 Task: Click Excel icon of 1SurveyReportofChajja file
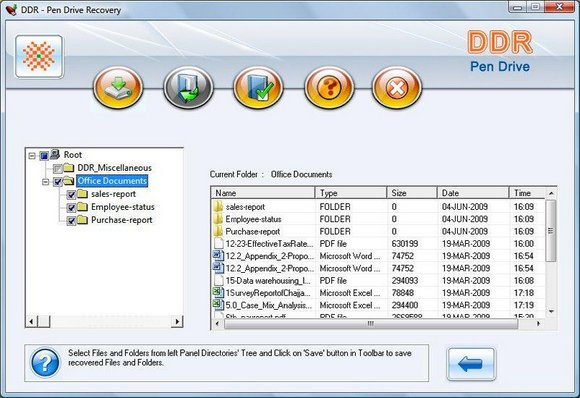[218, 293]
